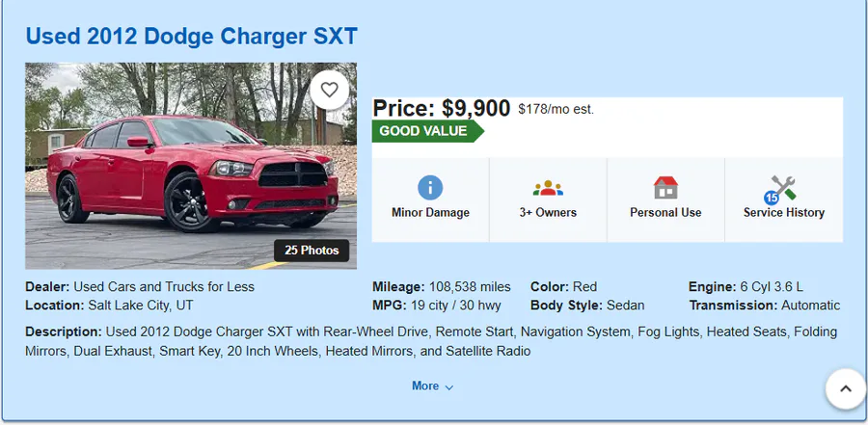Click dealer name Used Cars and Trucks for Less
Image resolution: width=868 pixels, height=425 pixels.
[x=164, y=286]
